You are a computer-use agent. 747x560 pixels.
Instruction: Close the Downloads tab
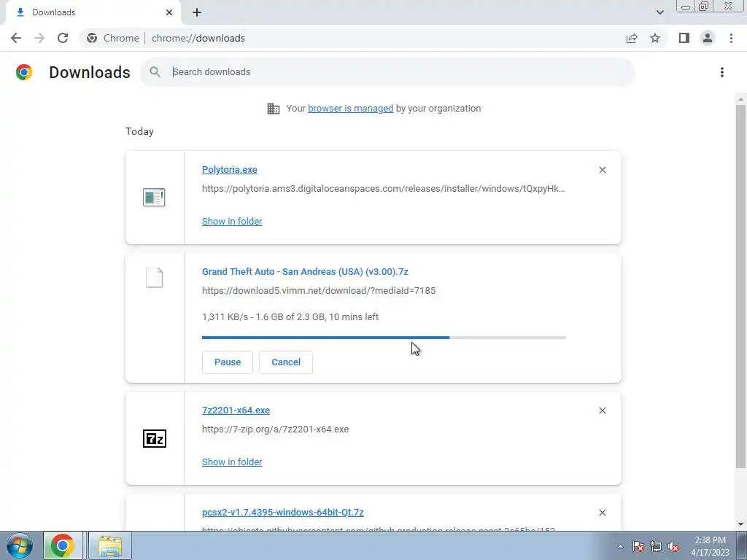[169, 12]
